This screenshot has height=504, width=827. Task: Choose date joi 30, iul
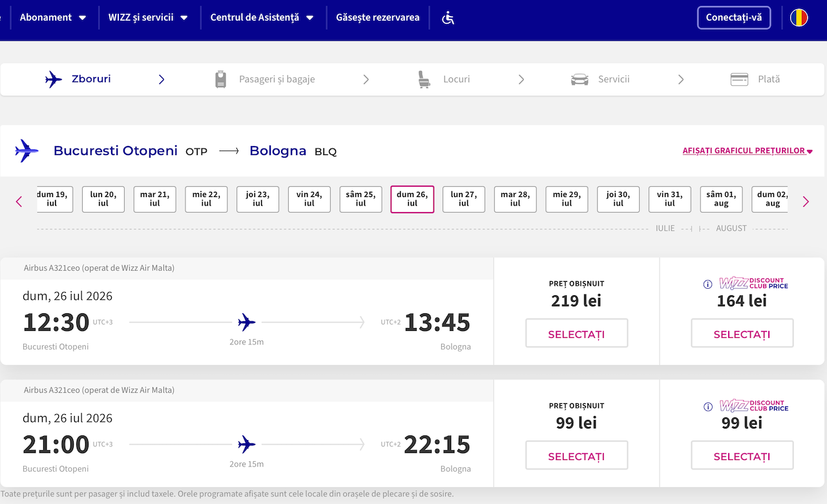(x=618, y=199)
